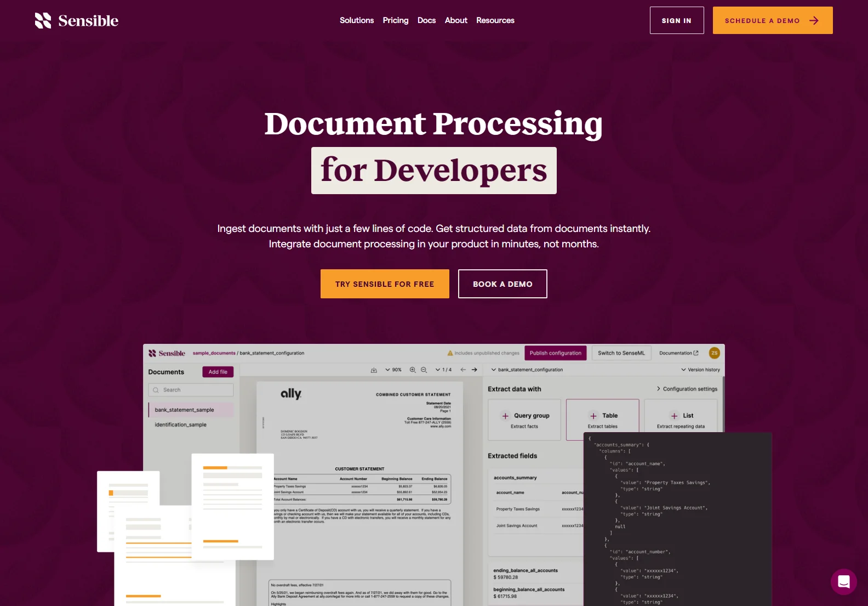Open the Resources menu
Image resolution: width=868 pixels, height=606 pixels.
coord(495,20)
